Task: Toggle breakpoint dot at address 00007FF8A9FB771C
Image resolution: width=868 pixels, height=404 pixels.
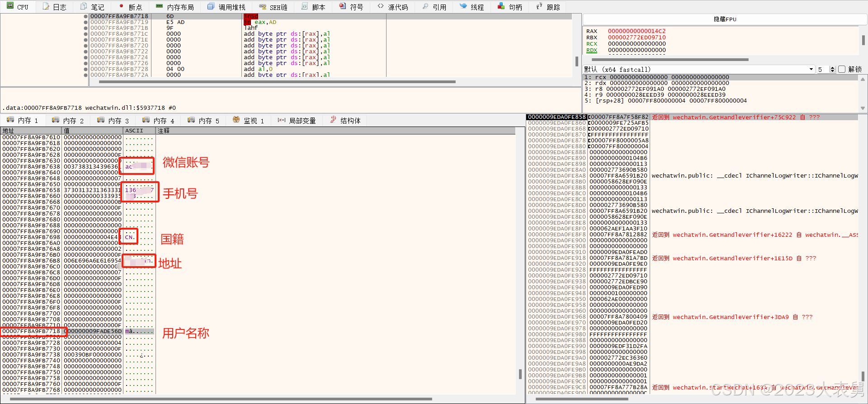Action: click(86, 34)
